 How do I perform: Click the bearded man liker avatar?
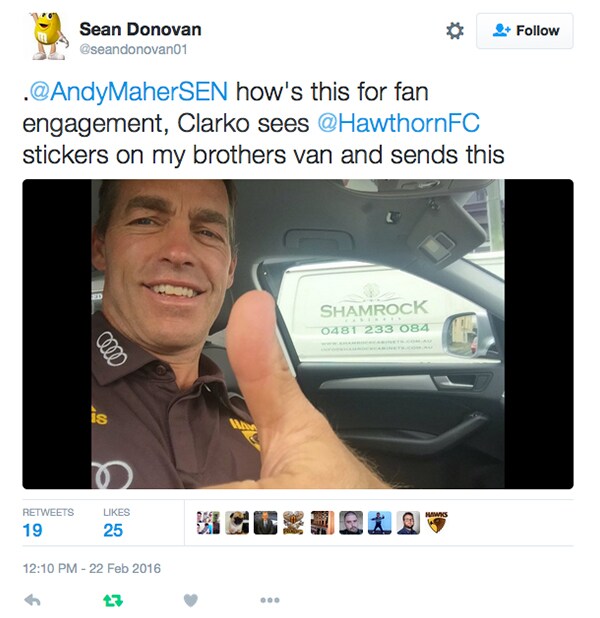(x=351, y=523)
